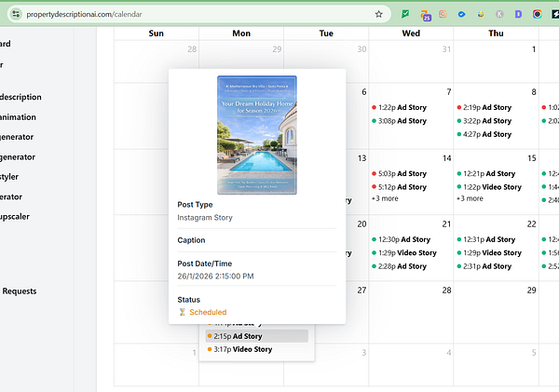Click day number 20 on Tuesday
Image resolution: width=559 pixels, height=392 pixels.
click(361, 224)
